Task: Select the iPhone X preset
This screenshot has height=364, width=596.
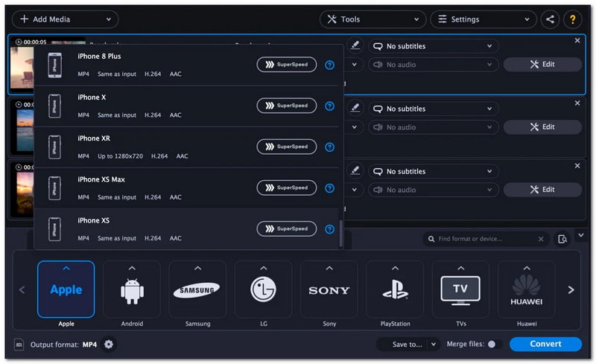Action: click(186, 106)
